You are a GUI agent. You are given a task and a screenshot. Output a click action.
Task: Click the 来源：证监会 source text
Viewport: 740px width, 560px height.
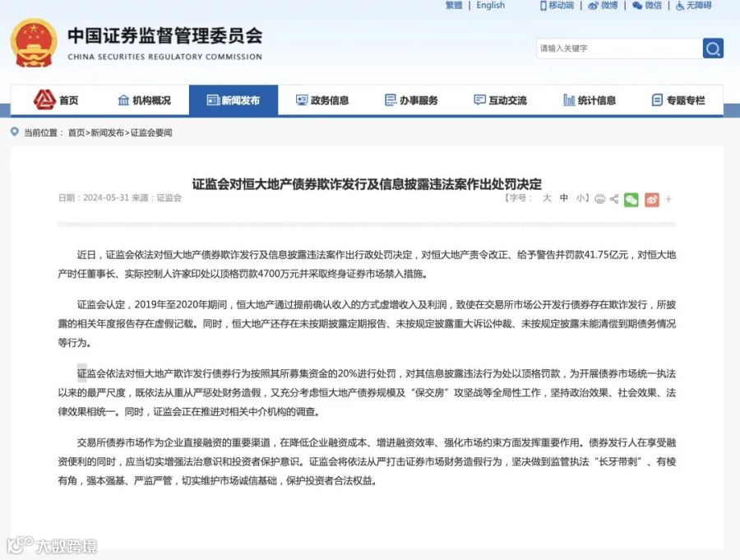click(x=156, y=198)
